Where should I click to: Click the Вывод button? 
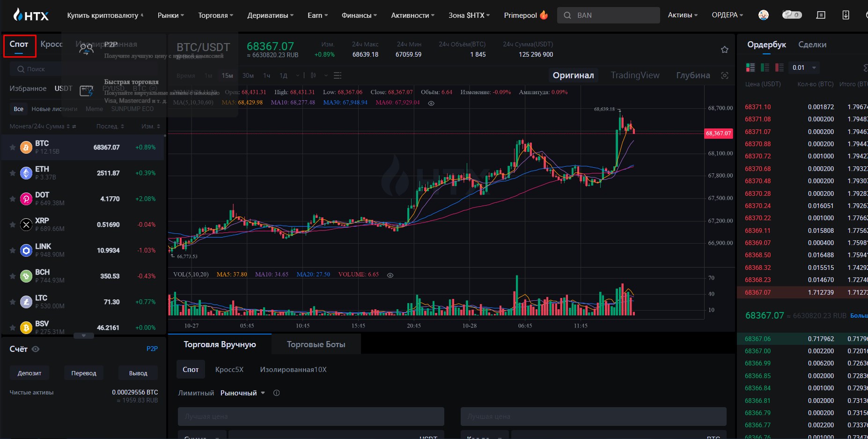pyautogui.click(x=138, y=373)
